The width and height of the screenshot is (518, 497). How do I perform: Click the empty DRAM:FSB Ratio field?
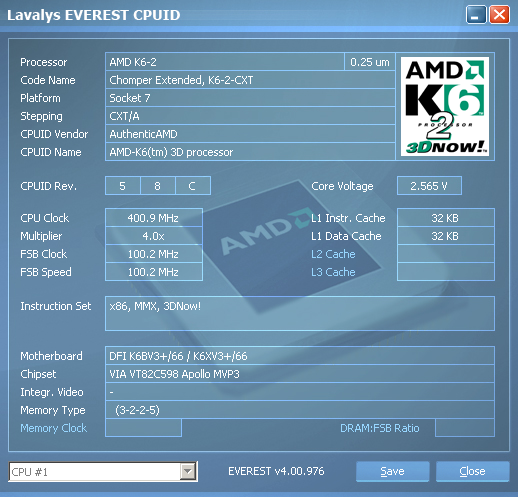(x=465, y=428)
